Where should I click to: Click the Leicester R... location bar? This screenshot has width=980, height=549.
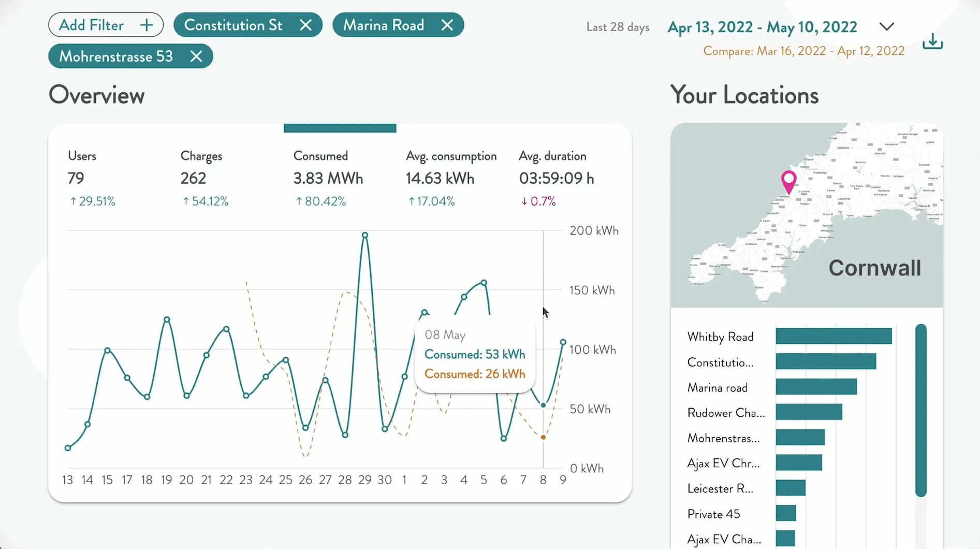tap(791, 488)
